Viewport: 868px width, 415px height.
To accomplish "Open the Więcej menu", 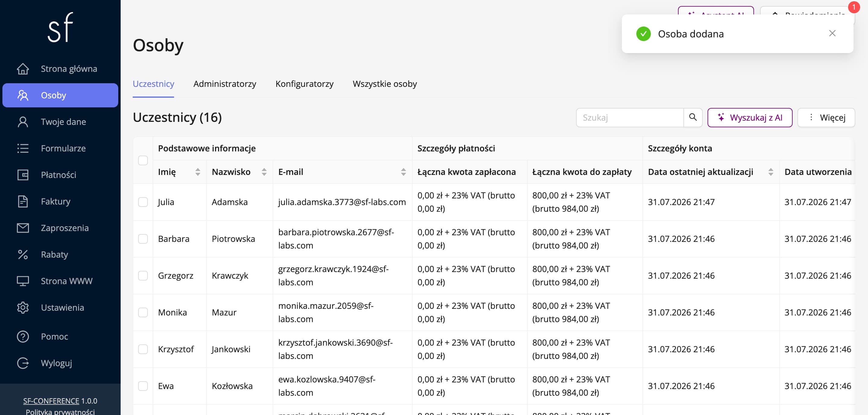I will (826, 117).
